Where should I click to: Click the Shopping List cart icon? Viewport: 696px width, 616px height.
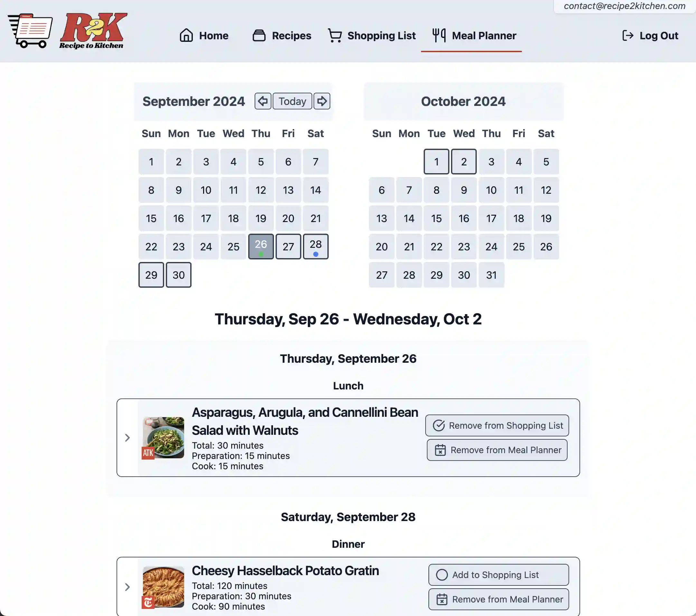(334, 35)
